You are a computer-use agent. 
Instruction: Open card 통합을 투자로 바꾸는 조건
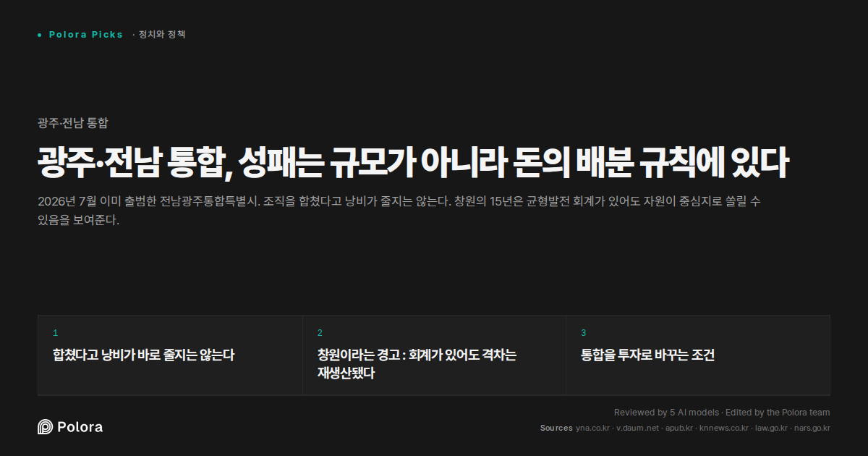tap(698, 355)
